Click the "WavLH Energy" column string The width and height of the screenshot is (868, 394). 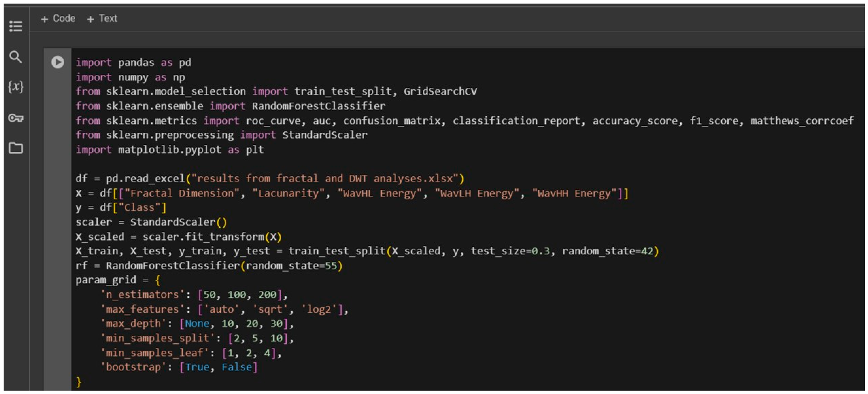[477, 193]
